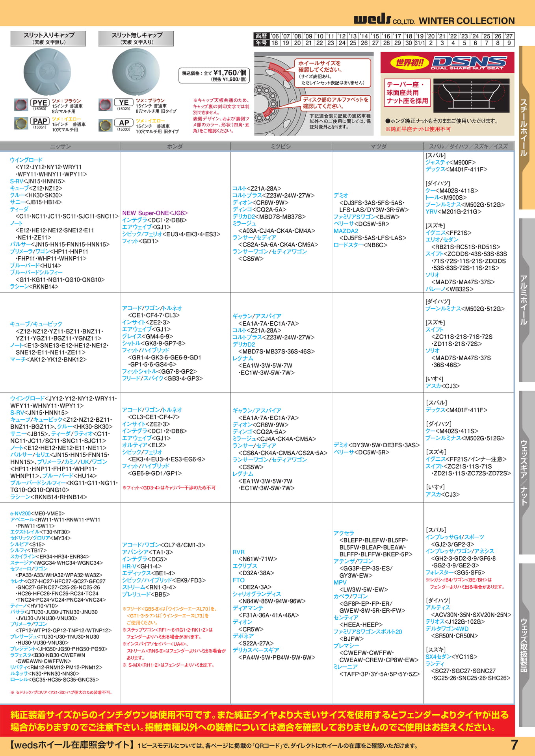The width and height of the screenshot is (535, 756).
Task: Click the ディスク部のアルファベット callout
Action: click(x=335, y=103)
